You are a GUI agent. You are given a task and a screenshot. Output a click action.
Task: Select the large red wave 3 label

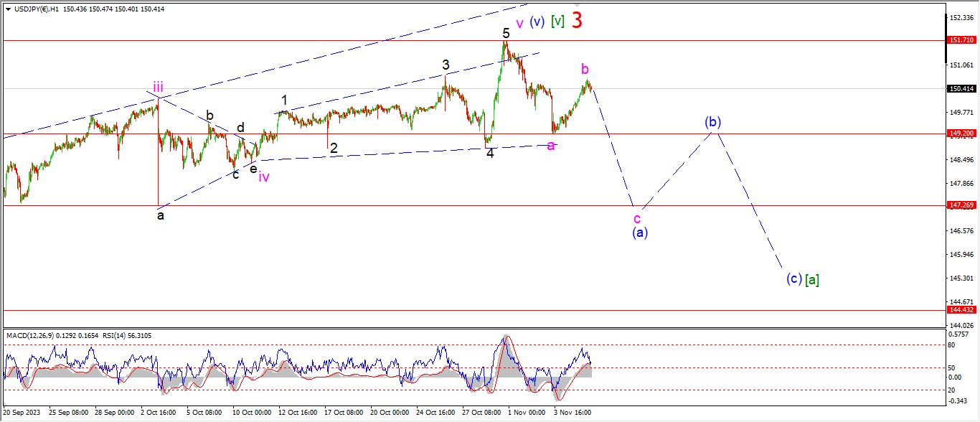pos(577,21)
